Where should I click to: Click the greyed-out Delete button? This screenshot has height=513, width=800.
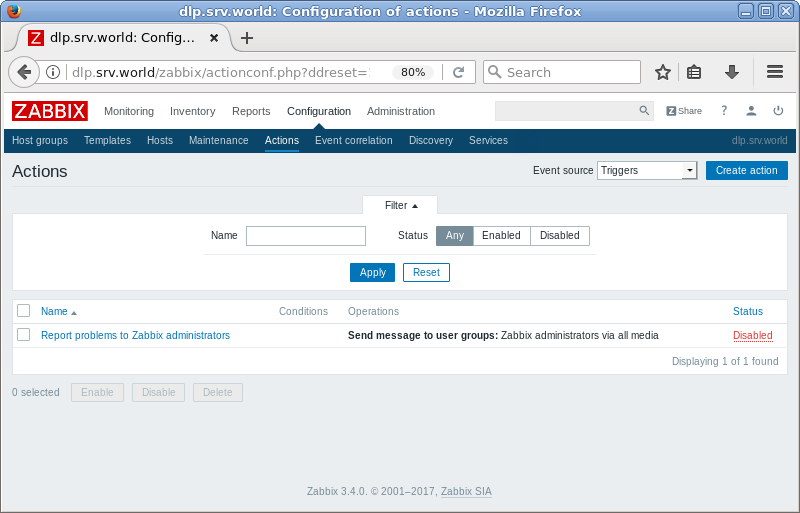pos(218,393)
